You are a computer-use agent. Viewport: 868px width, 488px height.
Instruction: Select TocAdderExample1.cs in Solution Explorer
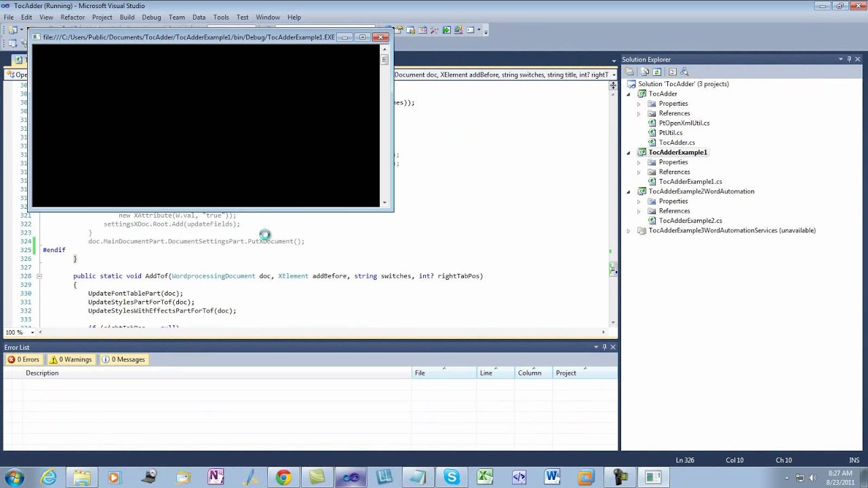[690, 182]
